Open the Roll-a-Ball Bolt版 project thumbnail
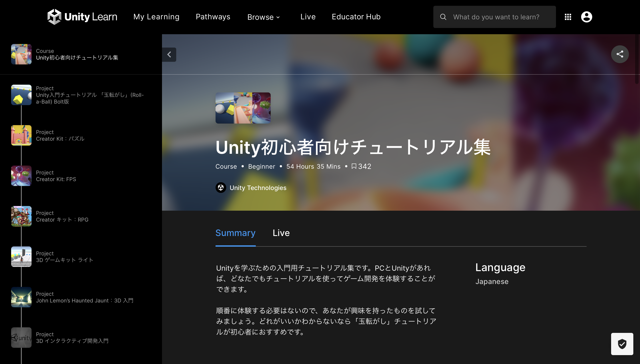This screenshot has height=364, width=640. (21, 95)
